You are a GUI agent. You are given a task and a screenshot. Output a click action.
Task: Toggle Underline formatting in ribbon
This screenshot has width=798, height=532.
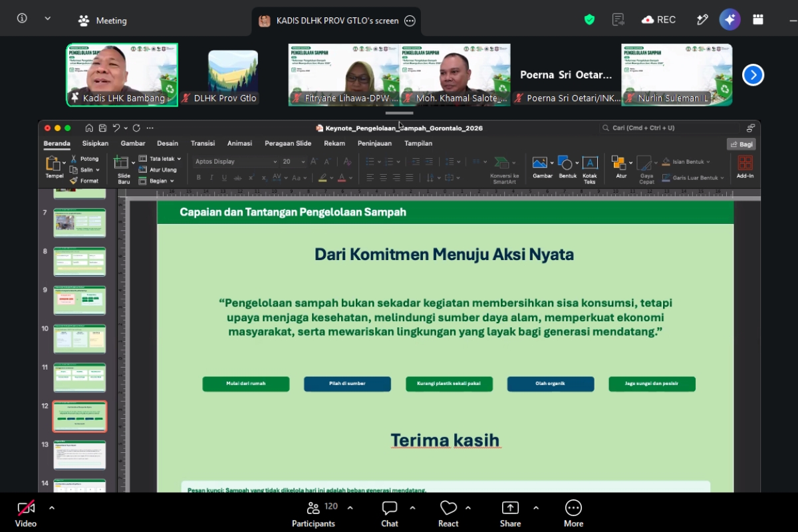(224, 178)
